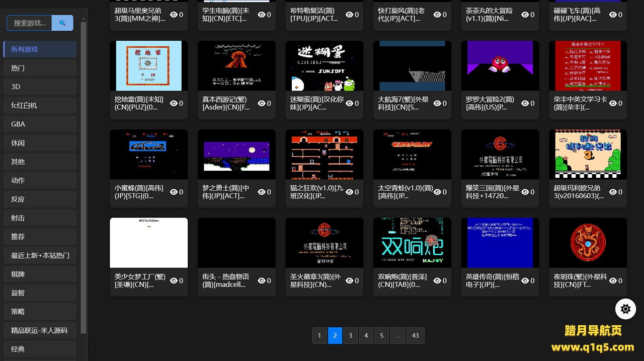The image size is (644, 361).
Task: Open the settings gear icon
Action: (625, 309)
